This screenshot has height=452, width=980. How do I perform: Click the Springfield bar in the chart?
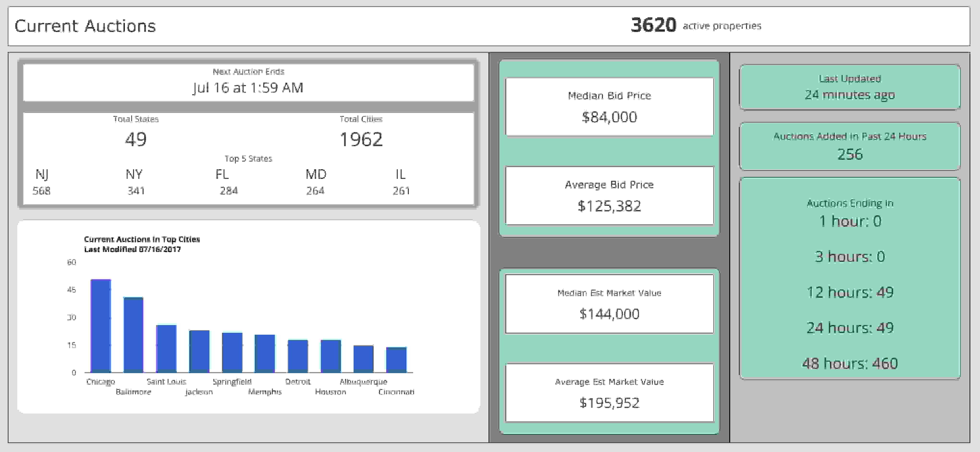(232, 353)
